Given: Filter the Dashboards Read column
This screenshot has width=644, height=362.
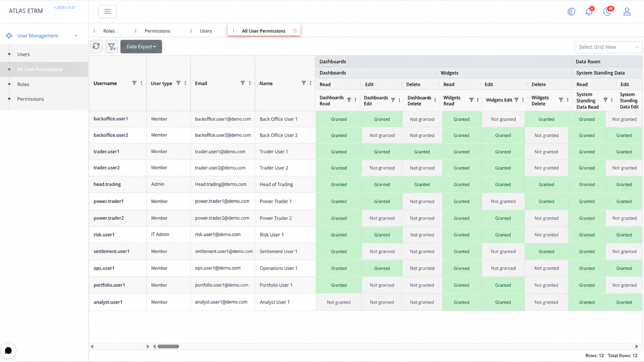Looking at the screenshot, I should pos(349,100).
